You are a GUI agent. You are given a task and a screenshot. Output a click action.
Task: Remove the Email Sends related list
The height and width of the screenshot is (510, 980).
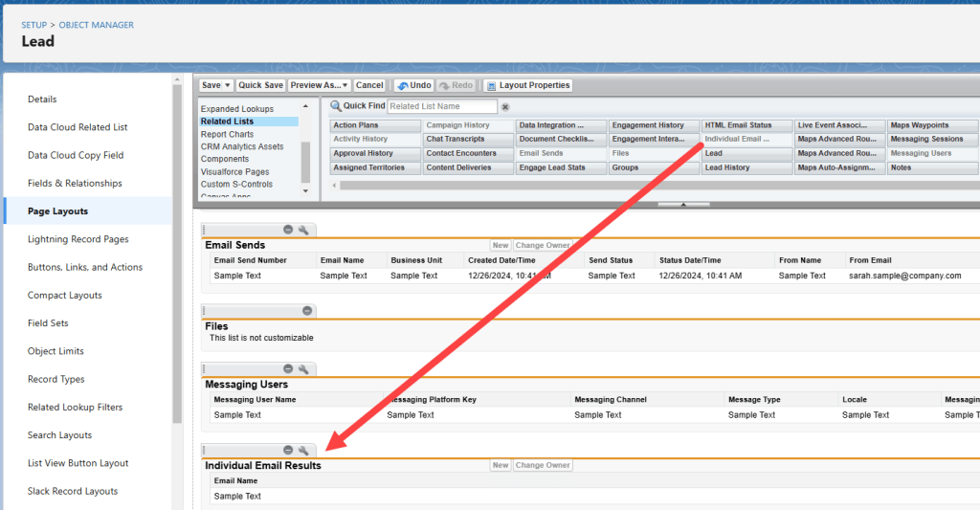(x=288, y=230)
